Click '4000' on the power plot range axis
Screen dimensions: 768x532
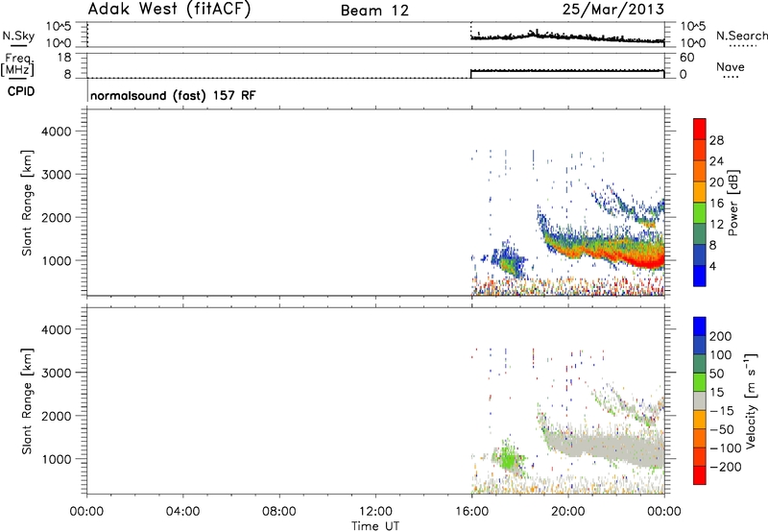pos(57,132)
